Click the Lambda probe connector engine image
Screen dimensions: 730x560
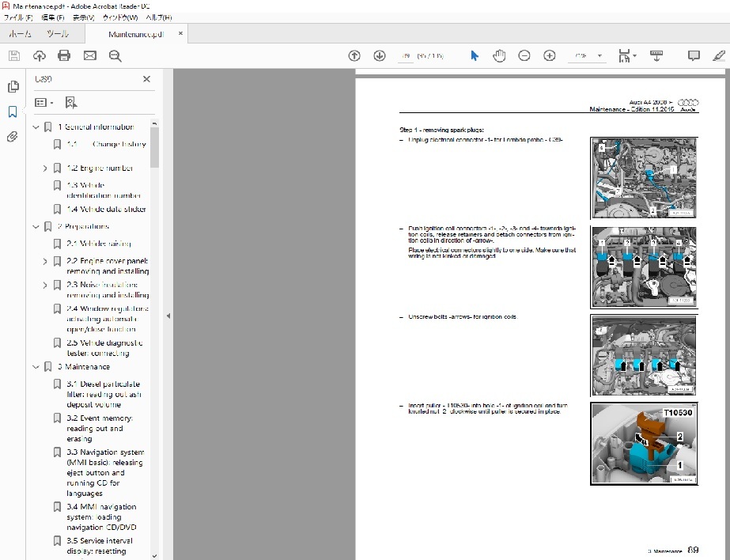point(644,178)
